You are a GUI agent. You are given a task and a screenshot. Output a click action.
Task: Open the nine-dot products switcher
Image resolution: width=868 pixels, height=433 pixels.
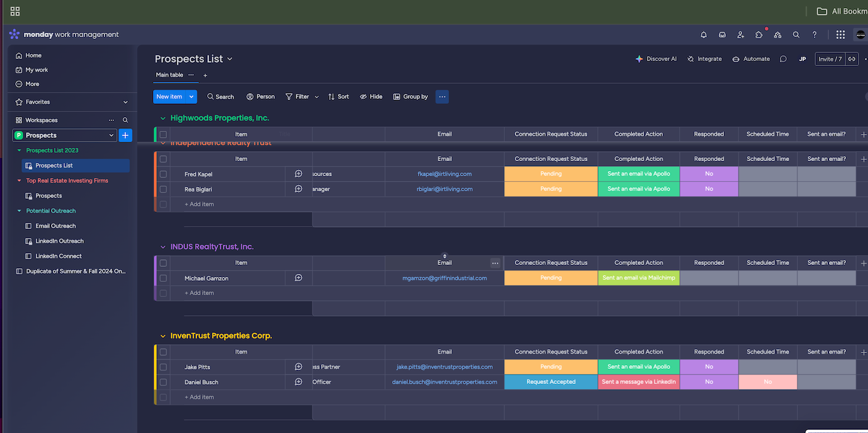[x=840, y=35]
